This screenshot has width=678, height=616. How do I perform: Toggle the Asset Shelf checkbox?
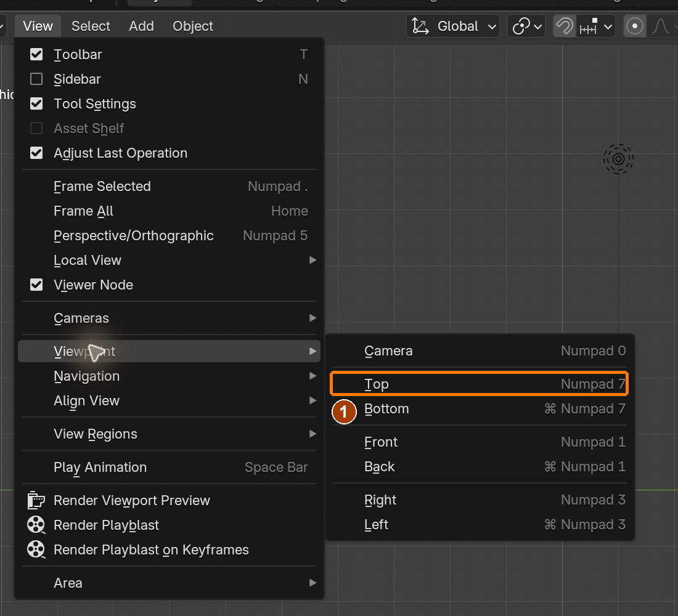coord(36,128)
